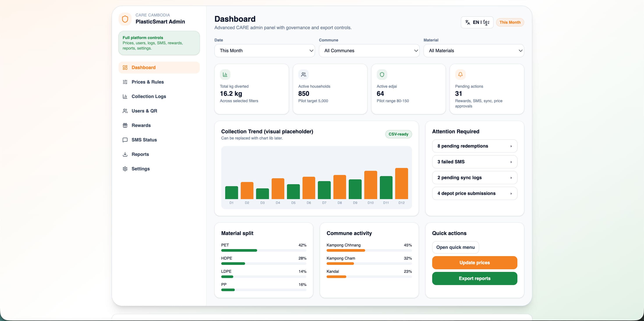The image size is (644, 321).
Task: Open Collection Logs section
Action: [x=159, y=96]
